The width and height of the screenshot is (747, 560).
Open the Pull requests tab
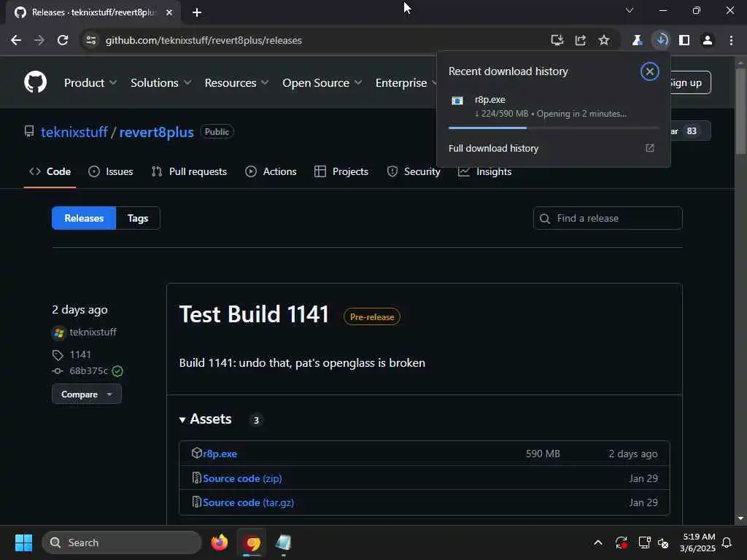(x=189, y=171)
